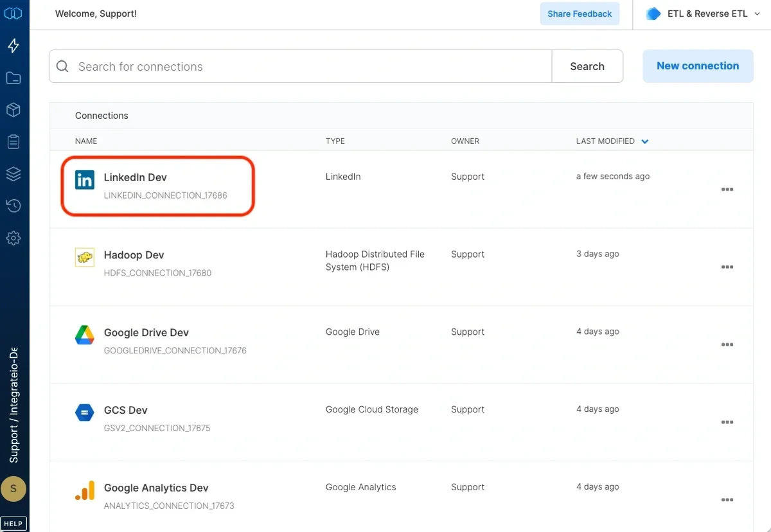This screenshot has width=771, height=532.
Task: Open the three-dot menu for Hadoop Dev
Action: point(727,267)
